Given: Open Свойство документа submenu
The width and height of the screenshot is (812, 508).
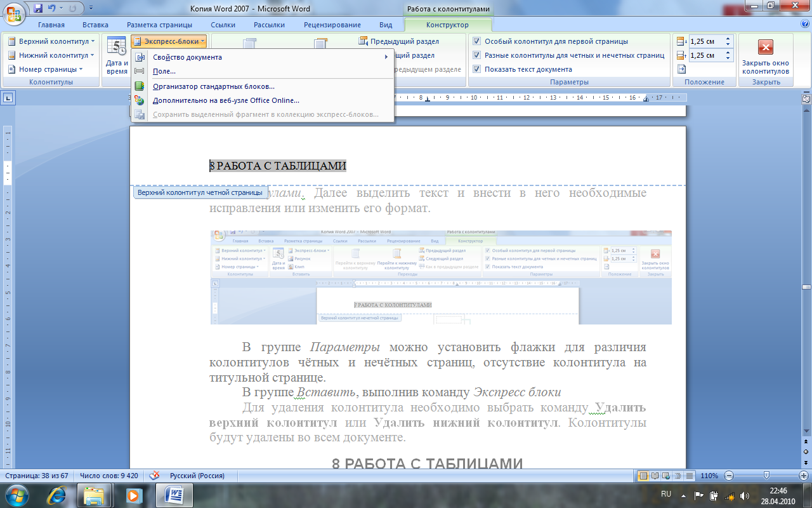Looking at the screenshot, I should click(263, 57).
